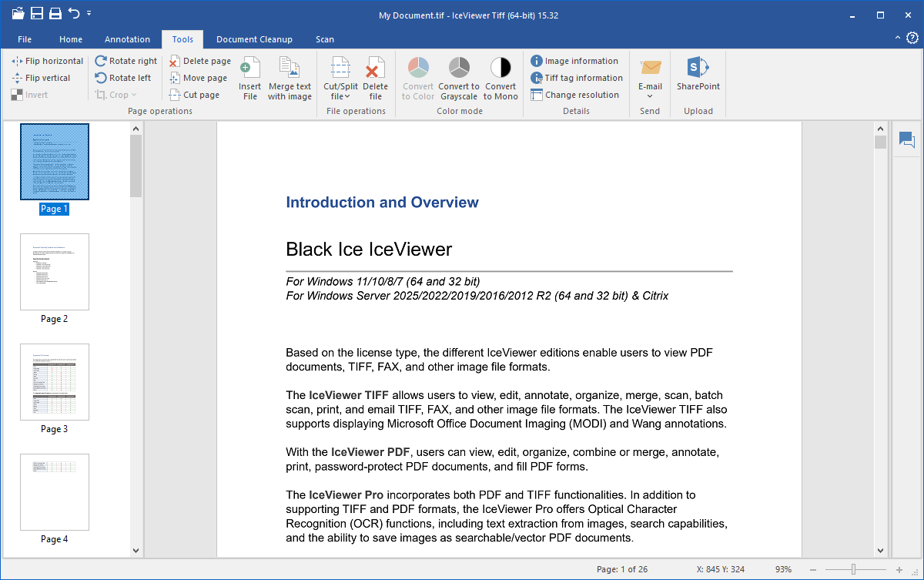Click Cut page tool
924x580 pixels.
[195, 95]
